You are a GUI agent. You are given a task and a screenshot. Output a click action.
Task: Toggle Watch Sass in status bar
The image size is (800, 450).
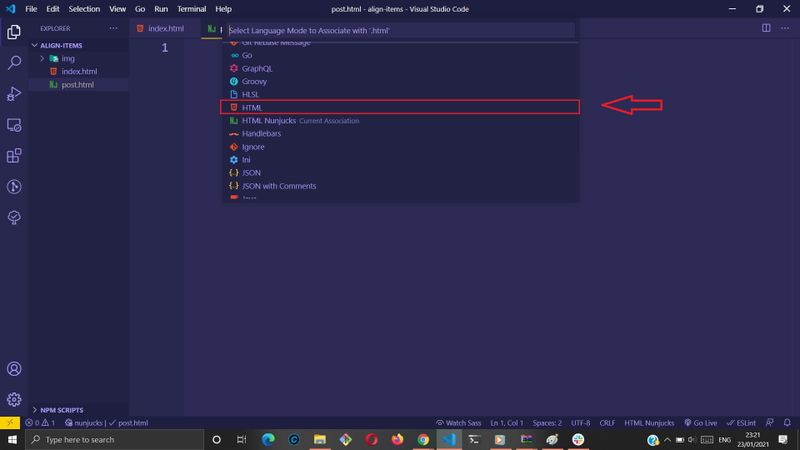464,423
